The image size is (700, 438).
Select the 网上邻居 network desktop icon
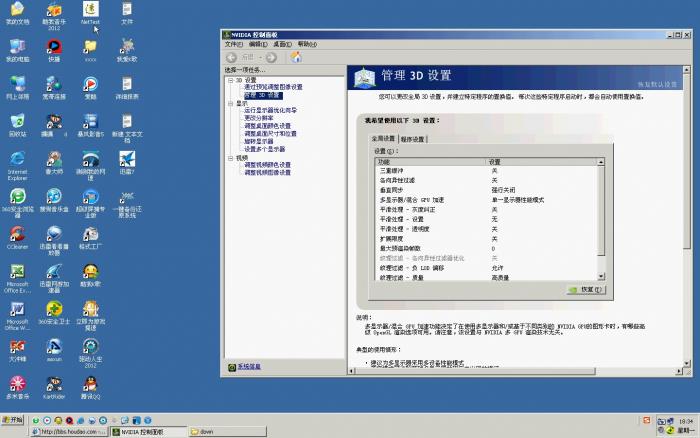(x=17, y=88)
